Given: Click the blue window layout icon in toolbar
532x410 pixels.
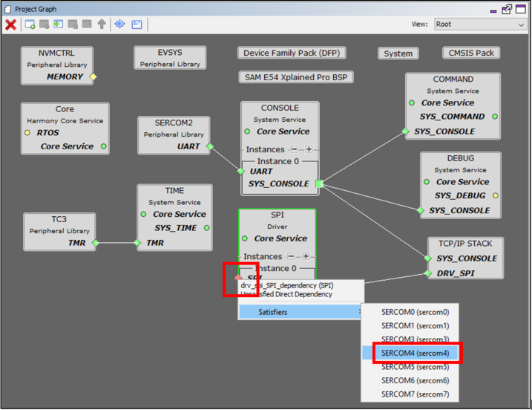Looking at the screenshot, I should click(x=137, y=25).
